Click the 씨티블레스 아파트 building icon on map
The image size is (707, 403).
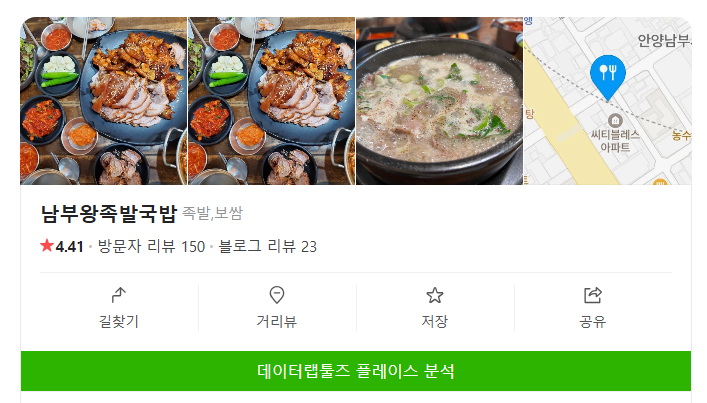(615, 120)
